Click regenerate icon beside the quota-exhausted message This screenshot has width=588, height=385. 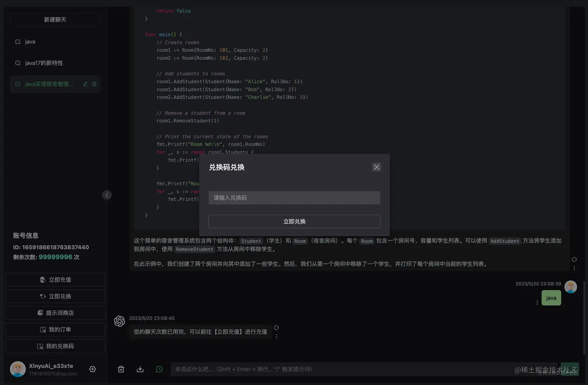[x=276, y=328]
